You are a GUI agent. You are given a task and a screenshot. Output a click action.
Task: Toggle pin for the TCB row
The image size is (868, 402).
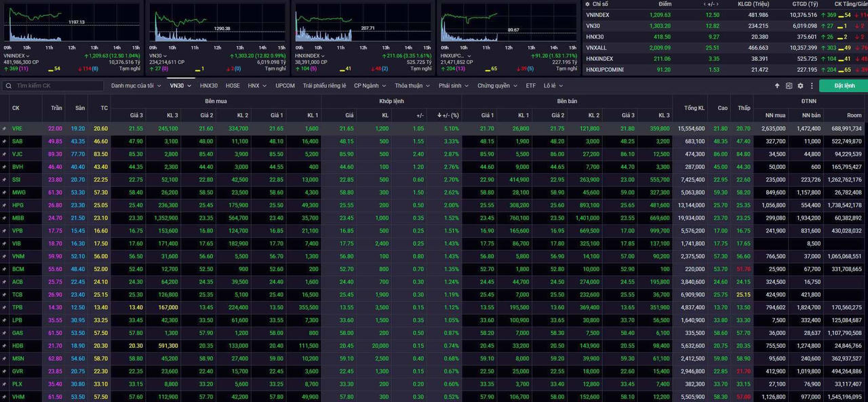coord(4,295)
